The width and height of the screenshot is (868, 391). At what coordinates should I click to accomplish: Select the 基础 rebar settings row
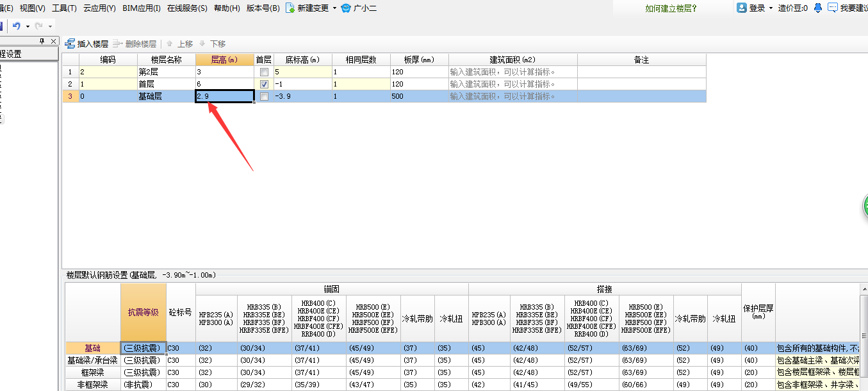[93, 348]
